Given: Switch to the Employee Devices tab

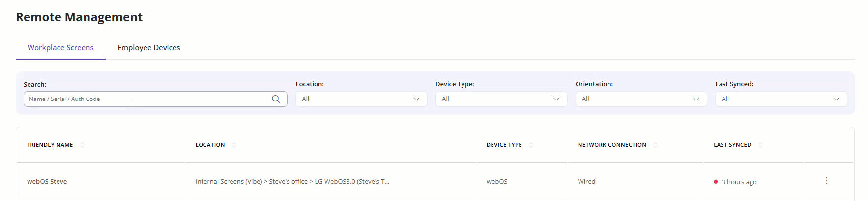Looking at the screenshot, I should 148,48.
